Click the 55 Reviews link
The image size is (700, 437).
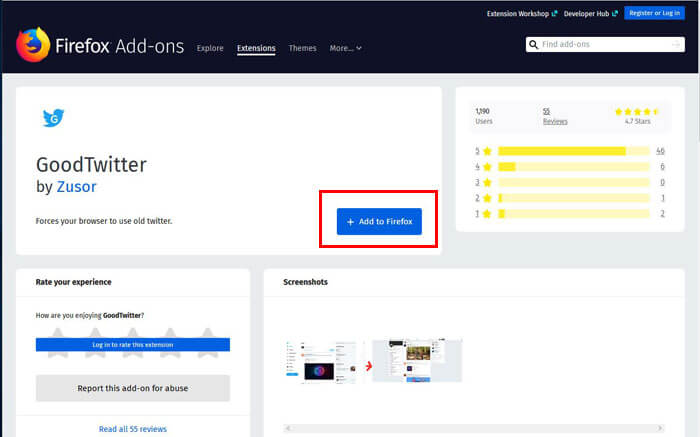coord(555,116)
